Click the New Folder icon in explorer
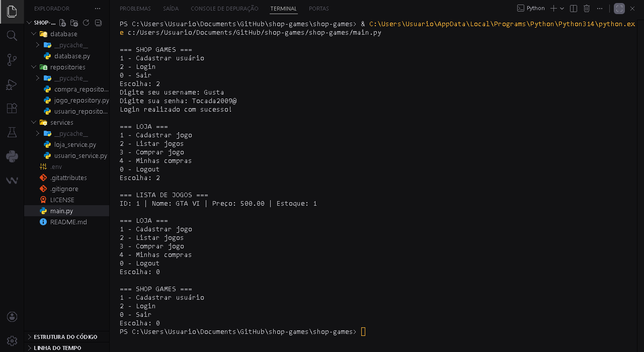The width and height of the screenshot is (644, 352). [x=74, y=23]
